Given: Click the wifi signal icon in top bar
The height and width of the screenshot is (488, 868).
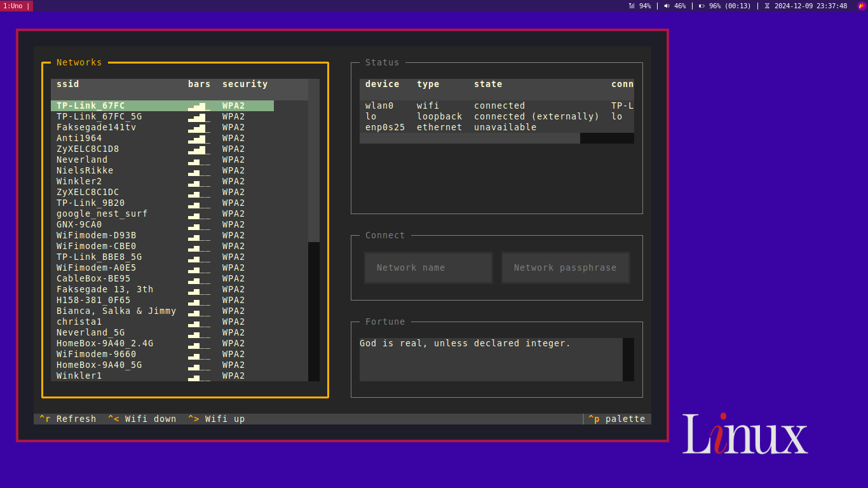Looking at the screenshot, I should click(x=632, y=6).
